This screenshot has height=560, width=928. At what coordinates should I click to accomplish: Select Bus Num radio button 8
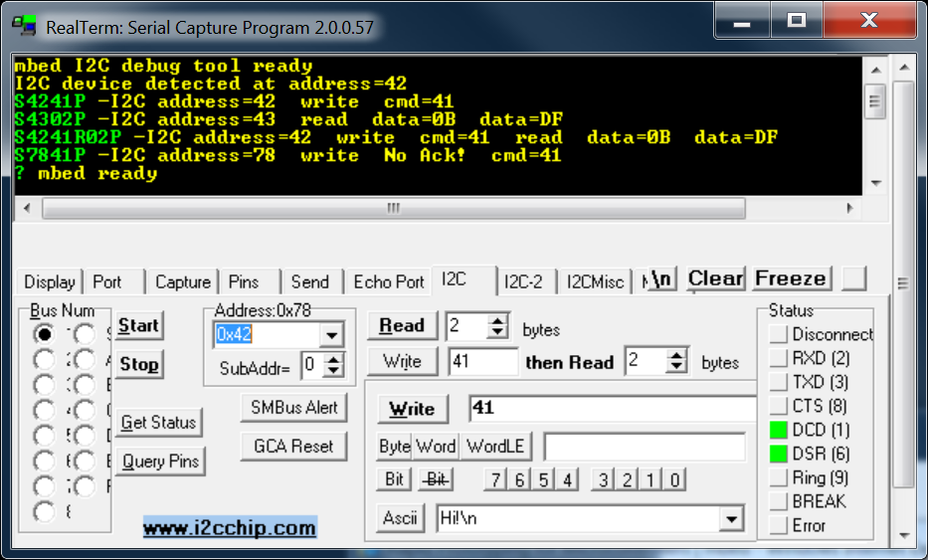point(44,512)
